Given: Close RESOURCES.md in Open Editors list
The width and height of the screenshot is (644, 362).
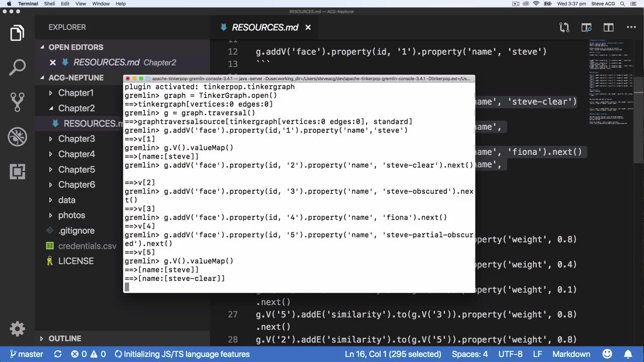Looking at the screenshot, I should (53, 62).
